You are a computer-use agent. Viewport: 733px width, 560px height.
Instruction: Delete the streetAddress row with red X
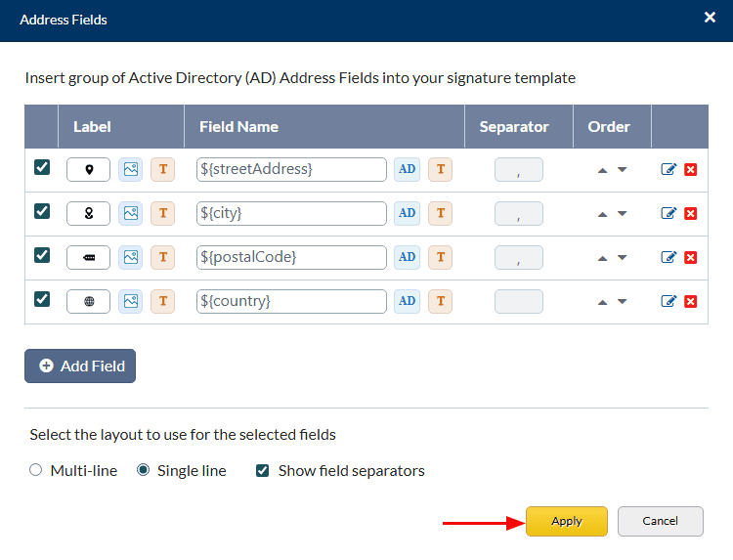(691, 169)
